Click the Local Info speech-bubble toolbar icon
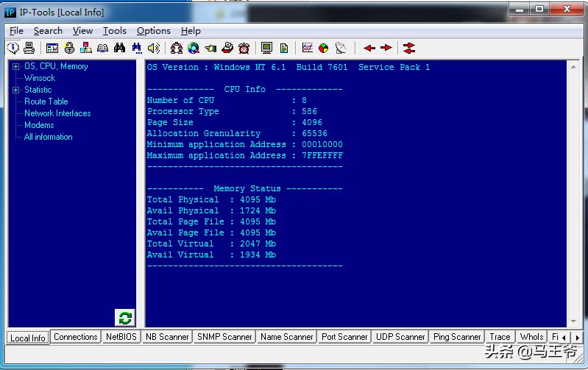Viewport: 588px width, 370px height. tap(13, 48)
